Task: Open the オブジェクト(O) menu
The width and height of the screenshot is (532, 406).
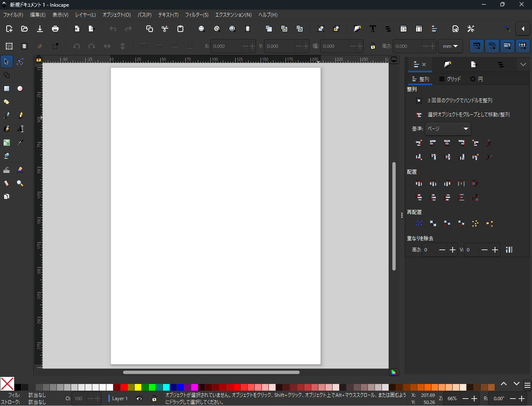Action: (116, 15)
